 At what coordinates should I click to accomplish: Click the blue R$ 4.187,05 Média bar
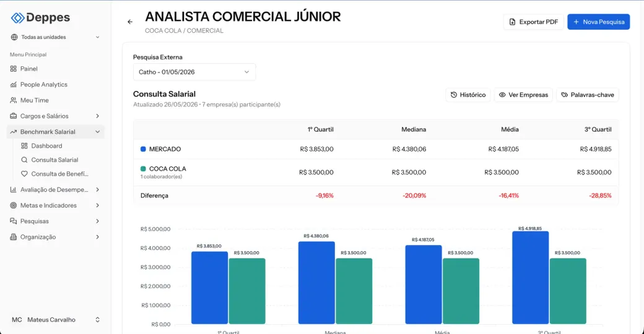424,285
